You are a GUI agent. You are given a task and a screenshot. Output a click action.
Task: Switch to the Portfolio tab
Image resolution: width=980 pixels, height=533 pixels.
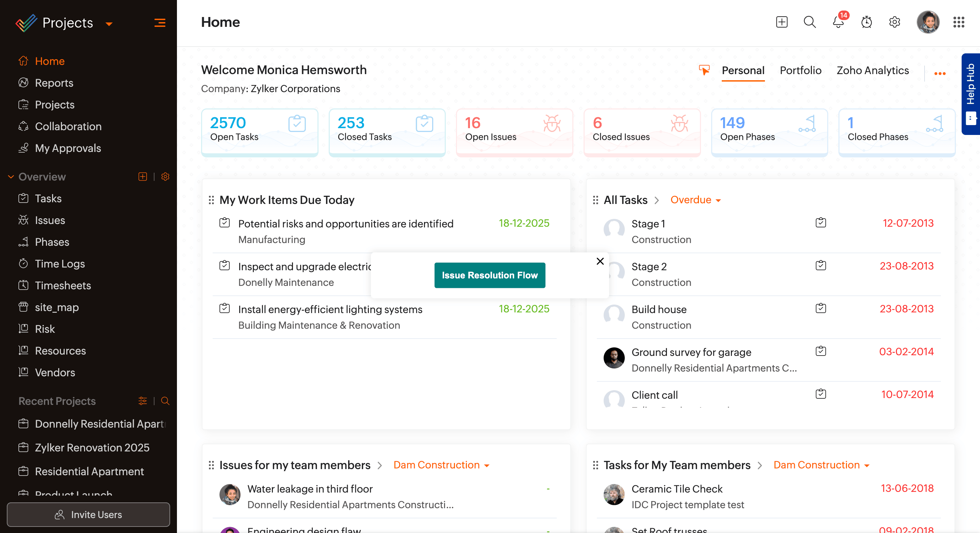[800, 70]
